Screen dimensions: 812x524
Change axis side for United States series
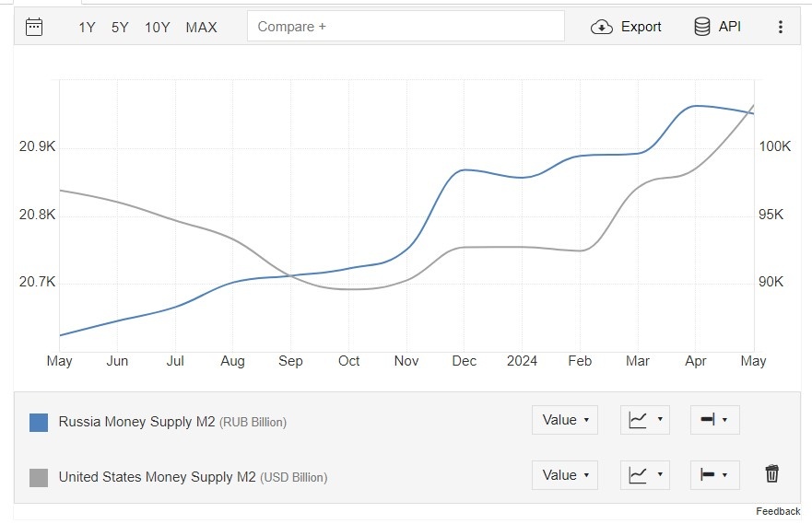click(714, 475)
